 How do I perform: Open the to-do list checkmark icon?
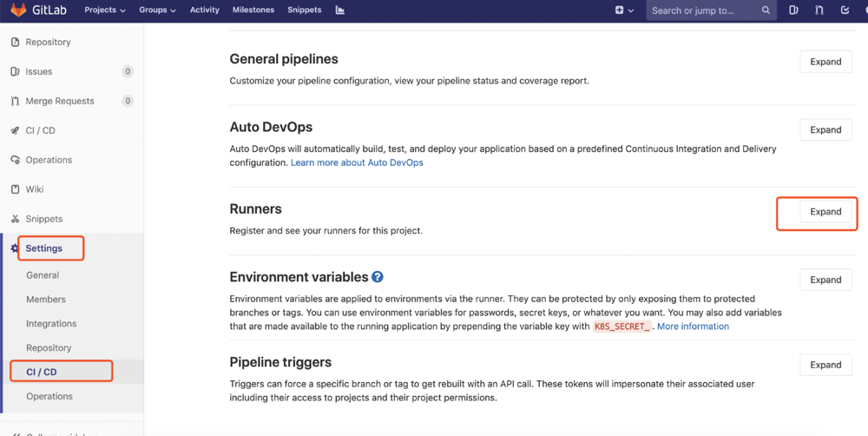click(x=845, y=10)
